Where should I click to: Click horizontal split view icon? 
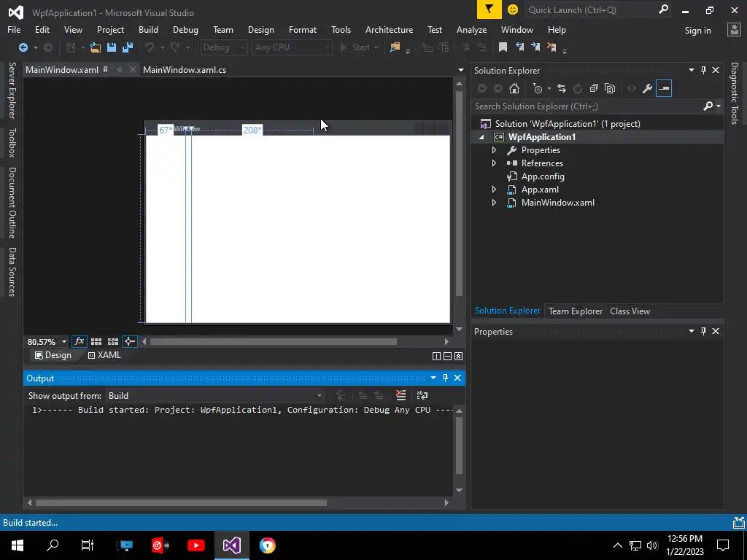(x=447, y=356)
